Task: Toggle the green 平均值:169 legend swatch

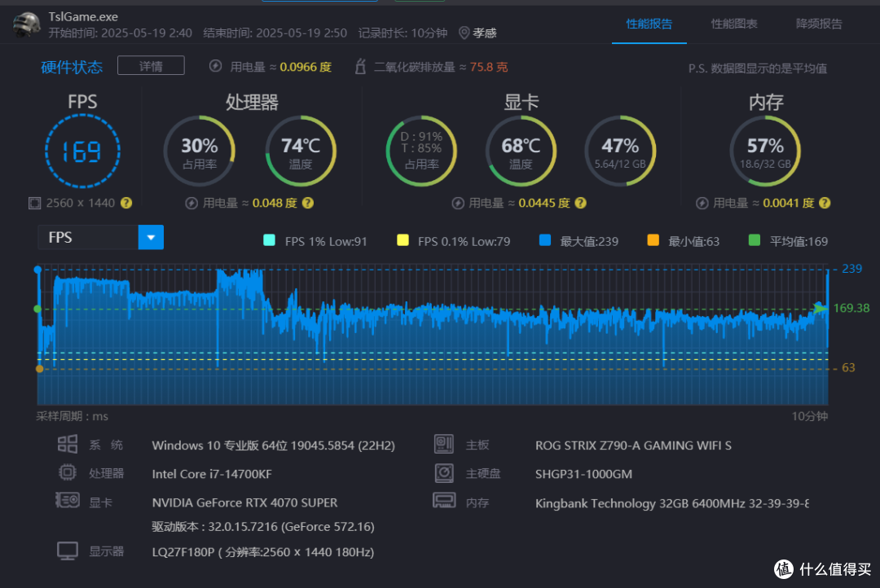Action: [755, 241]
